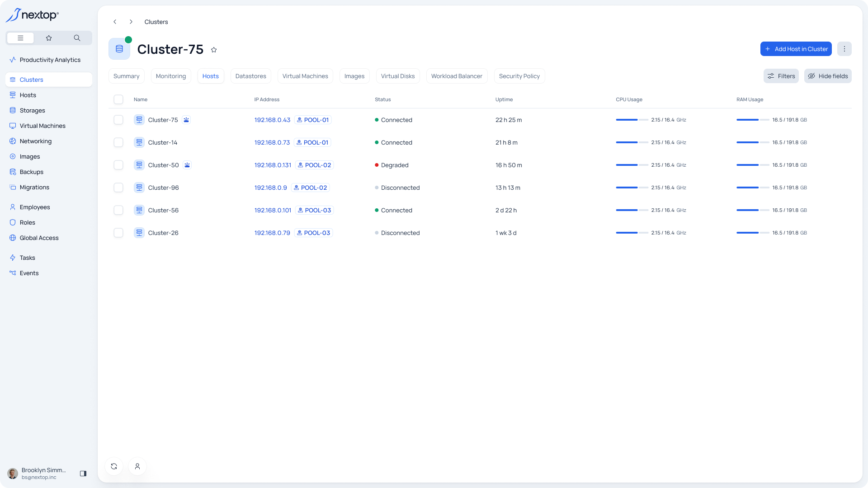The image size is (868, 488).
Task: Open Employees in the sidebar
Action: [49, 207]
